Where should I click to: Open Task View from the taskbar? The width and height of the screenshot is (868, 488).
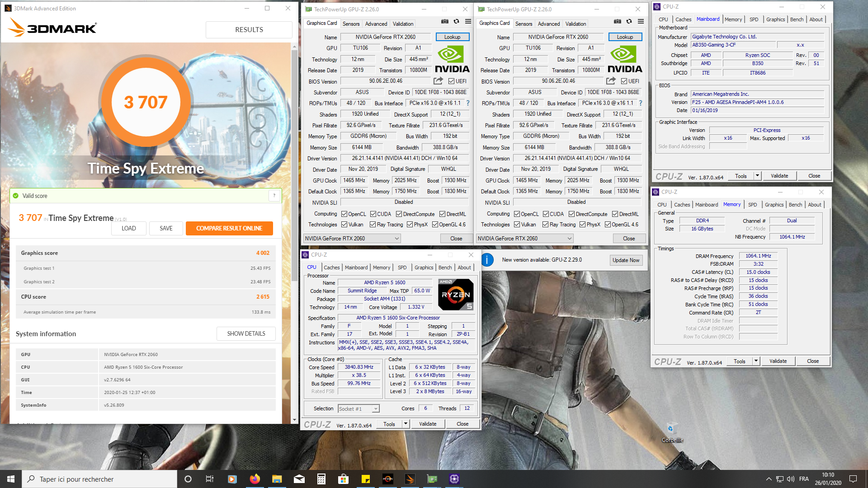(210, 479)
